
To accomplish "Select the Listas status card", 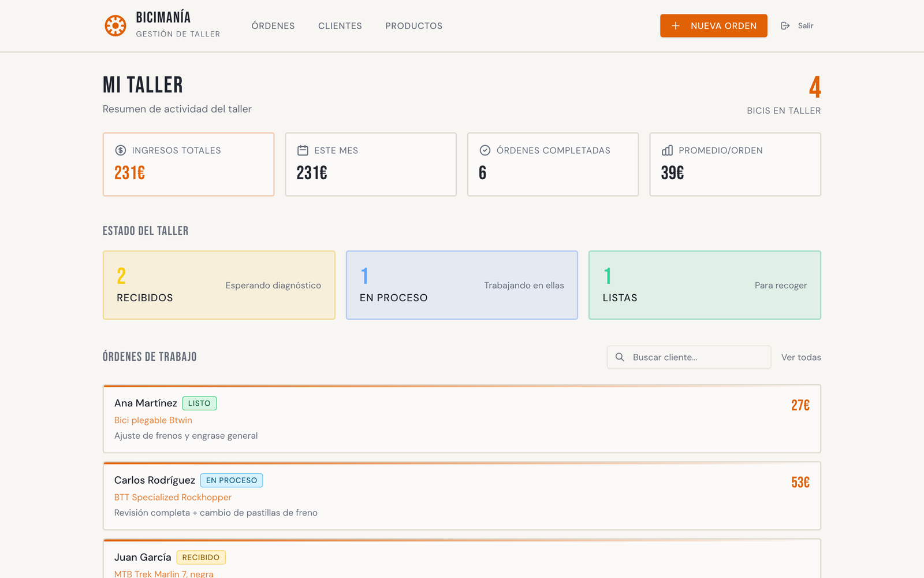I will click(705, 285).
